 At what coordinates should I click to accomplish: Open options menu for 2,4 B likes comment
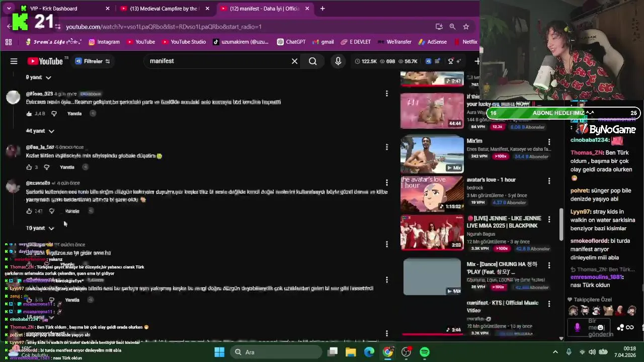[386, 94]
